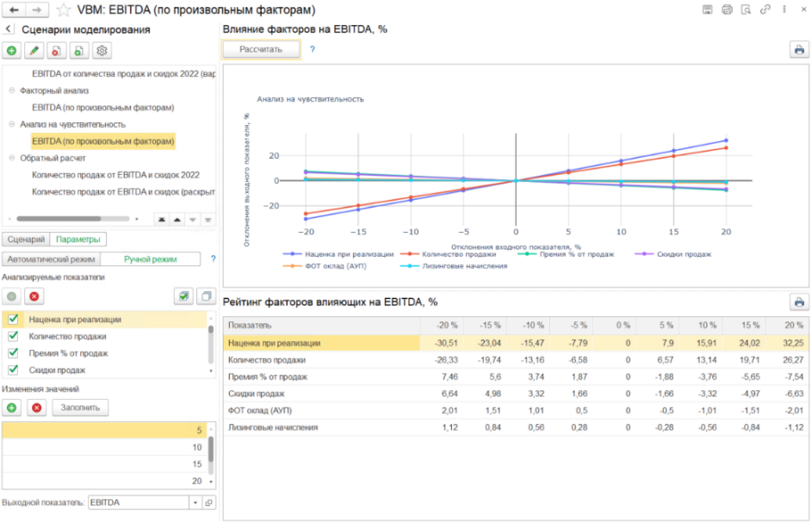
Task: Add this form to favorites with the star
Action: click(64, 9)
